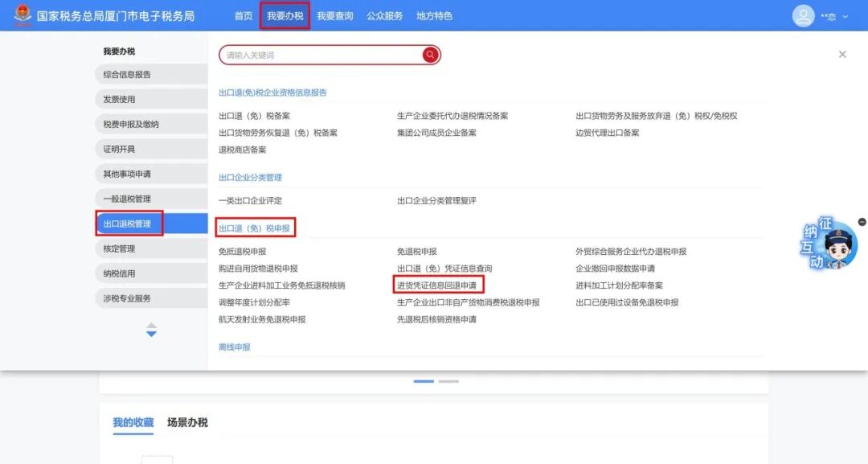Click the tax bureau emblem logo
This screenshot has width=868, height=464.
coord(23,15)
